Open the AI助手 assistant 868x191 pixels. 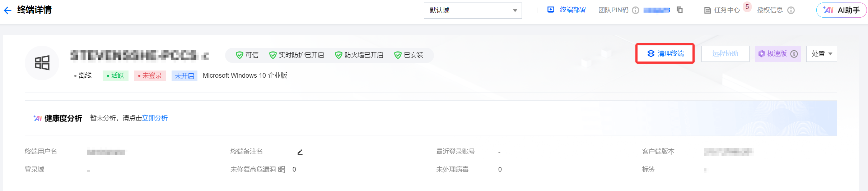[841, 10]
